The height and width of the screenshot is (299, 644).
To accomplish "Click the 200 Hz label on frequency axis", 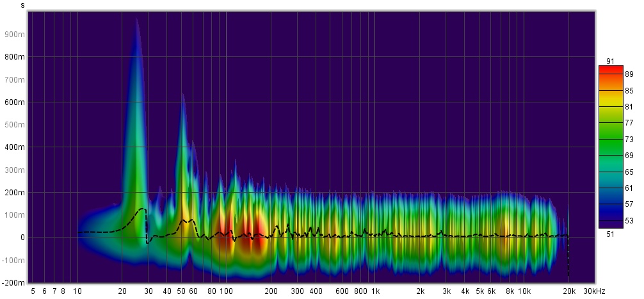I will (x=271, y=291).
